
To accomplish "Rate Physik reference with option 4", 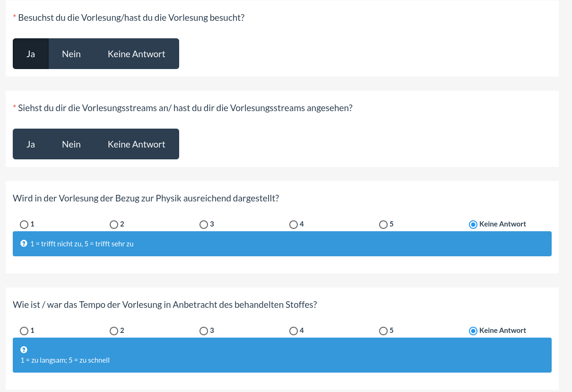I will [294, 225].
